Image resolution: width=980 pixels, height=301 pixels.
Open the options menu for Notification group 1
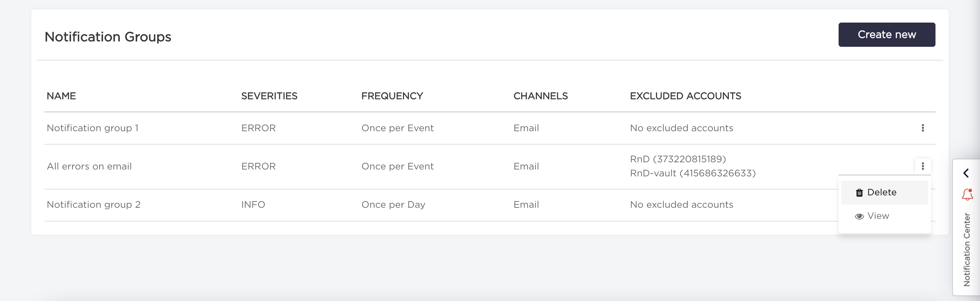click(x=922, y=128)
